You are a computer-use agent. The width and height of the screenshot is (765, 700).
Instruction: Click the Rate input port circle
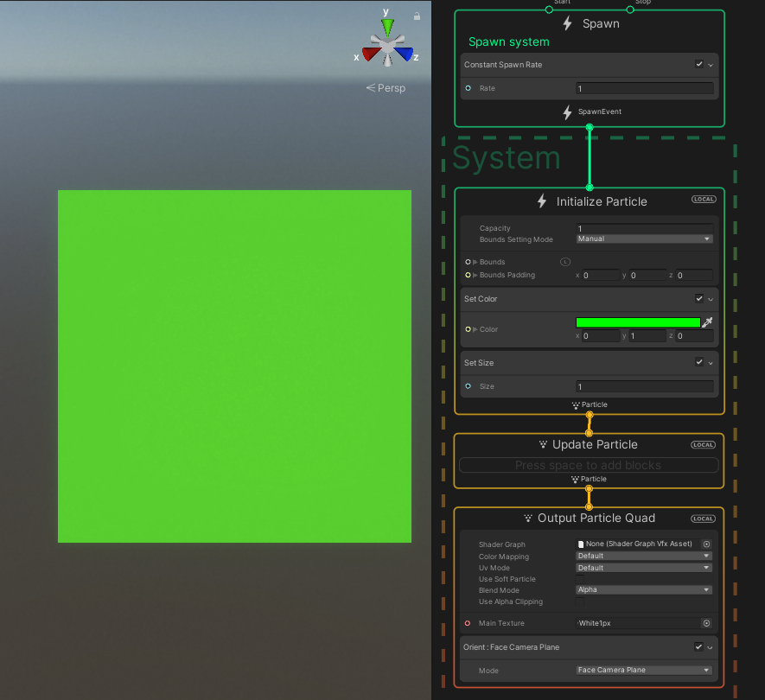point(469,88)
